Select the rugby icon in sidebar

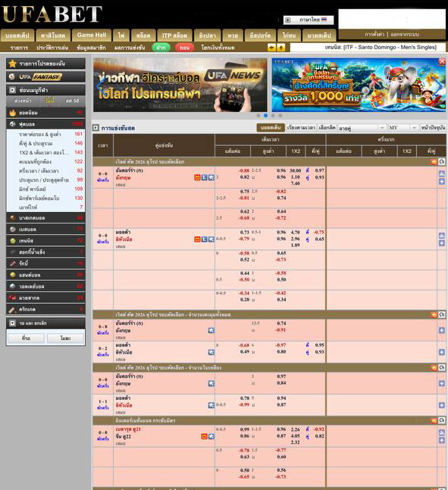[13, 264]
